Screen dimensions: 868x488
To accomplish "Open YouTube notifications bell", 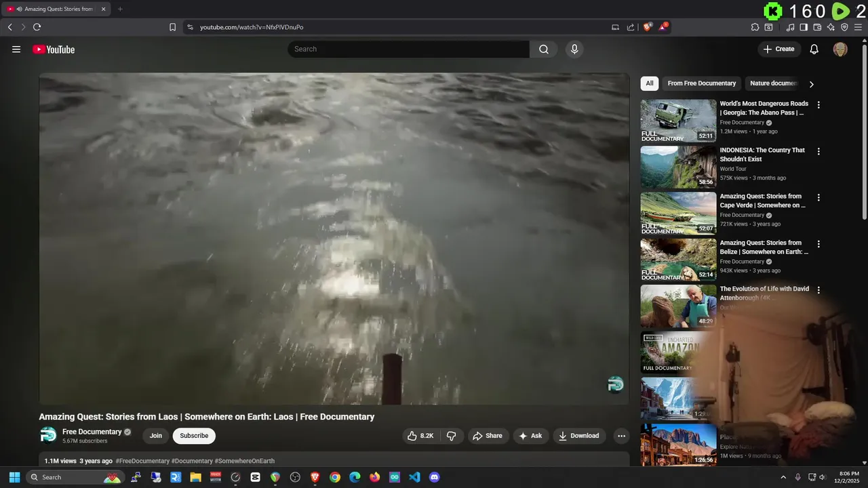I will coord(814,49).
